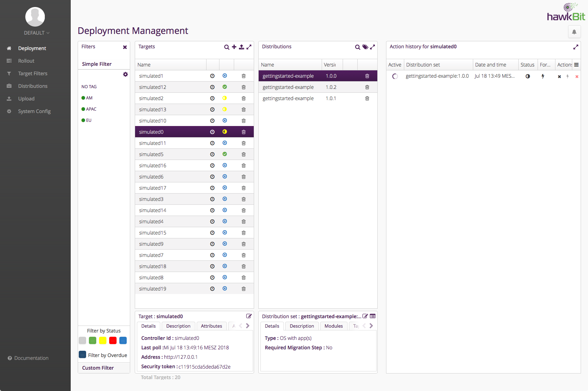Filter targets by APAC tag
Image resolution: width=588 pixels, height=391 pixels.
tap(89, 109)
